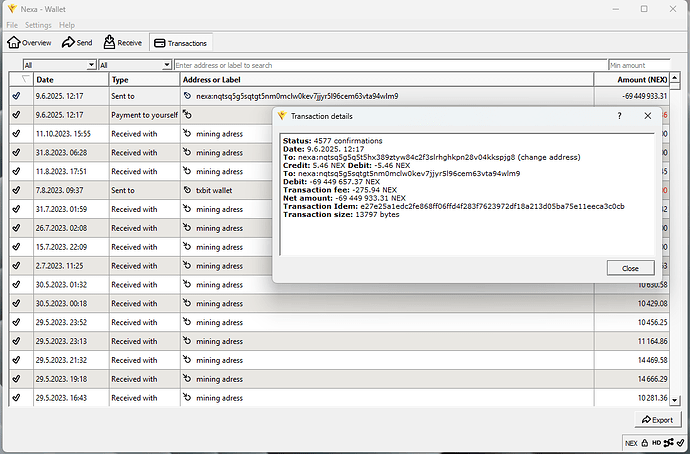The height and width of the screenshot is (454, 690).
Task: Select date 15.7.2023. 22:09
Action: tap(61, 247)
